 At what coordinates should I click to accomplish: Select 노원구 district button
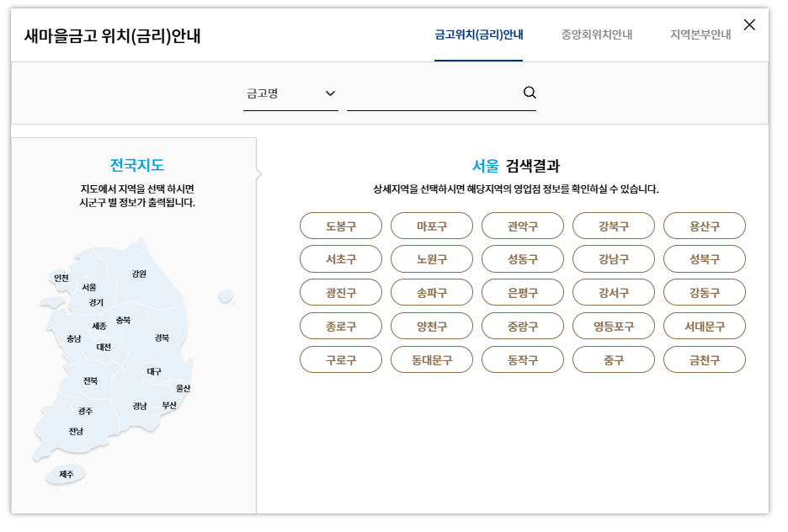(x=432, y=258)
